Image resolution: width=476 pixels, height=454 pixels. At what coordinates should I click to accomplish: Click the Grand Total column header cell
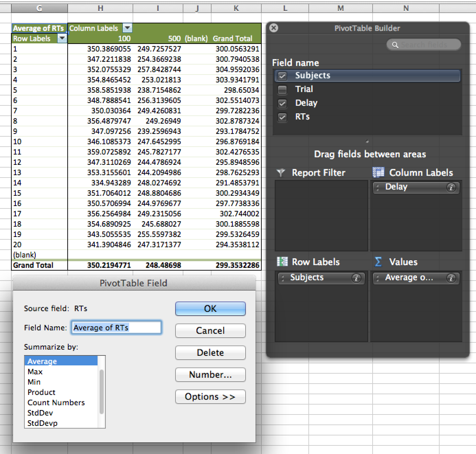tap(236, 38)
